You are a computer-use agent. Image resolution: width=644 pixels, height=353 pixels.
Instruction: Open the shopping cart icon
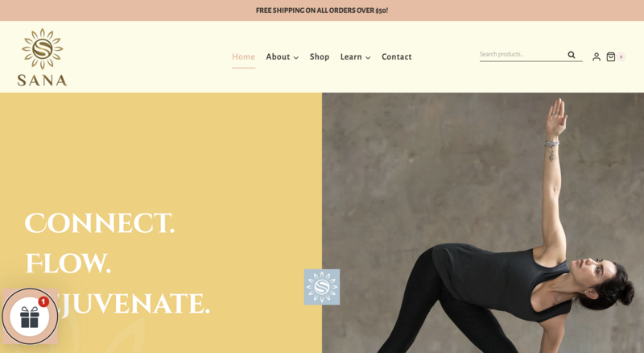611,56
